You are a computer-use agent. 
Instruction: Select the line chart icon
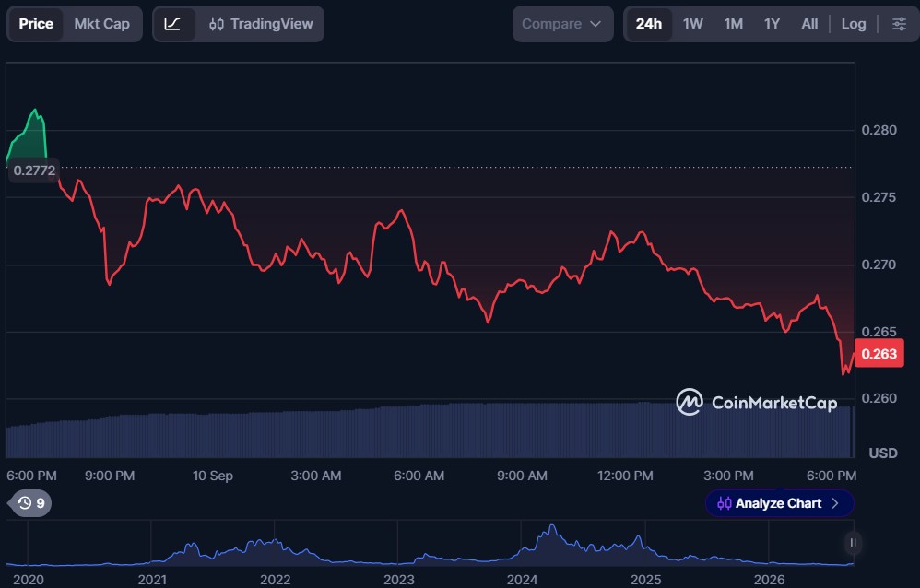click(x=172, y=24)
